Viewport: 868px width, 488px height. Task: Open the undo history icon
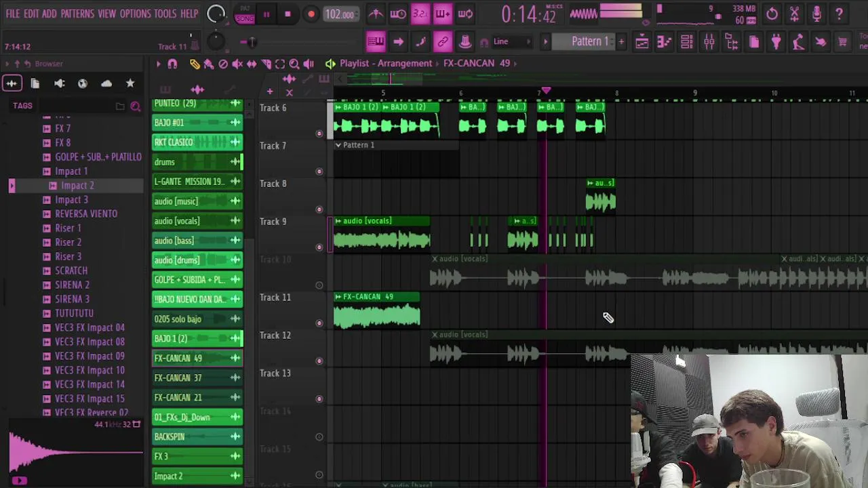pos(772,14)
